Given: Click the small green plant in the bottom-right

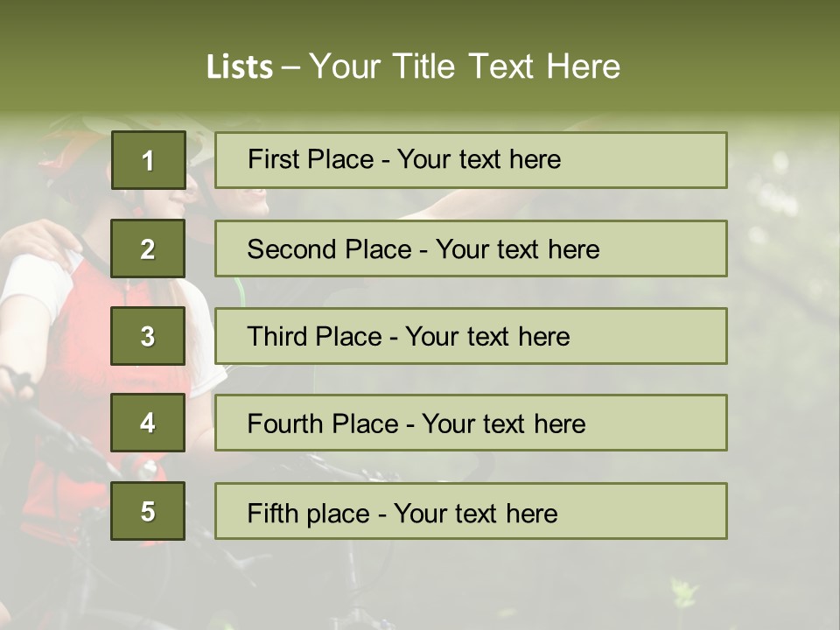Looking at the screenshot, I should coord(682,593).
